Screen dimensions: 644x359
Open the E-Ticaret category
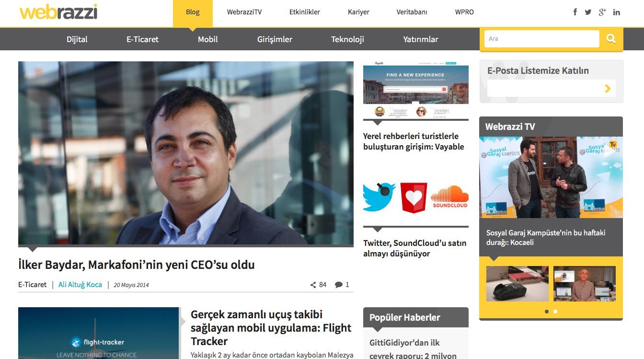click(142, 39)
